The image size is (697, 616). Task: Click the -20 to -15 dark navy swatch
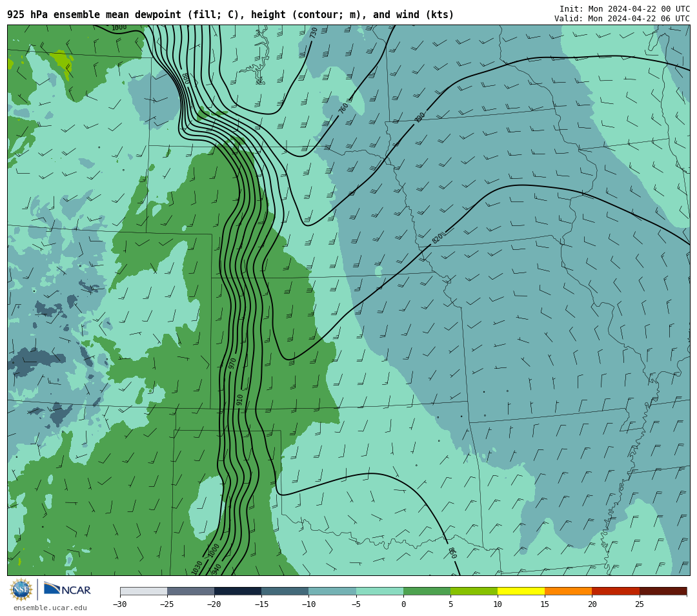click(237, 591)
